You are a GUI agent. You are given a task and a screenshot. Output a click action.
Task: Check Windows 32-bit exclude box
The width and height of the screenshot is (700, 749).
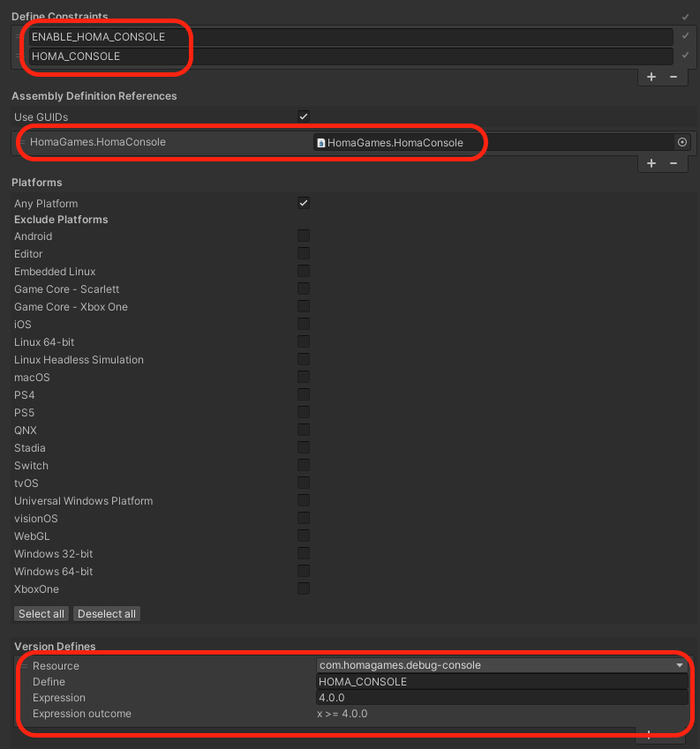pos(304,553)
